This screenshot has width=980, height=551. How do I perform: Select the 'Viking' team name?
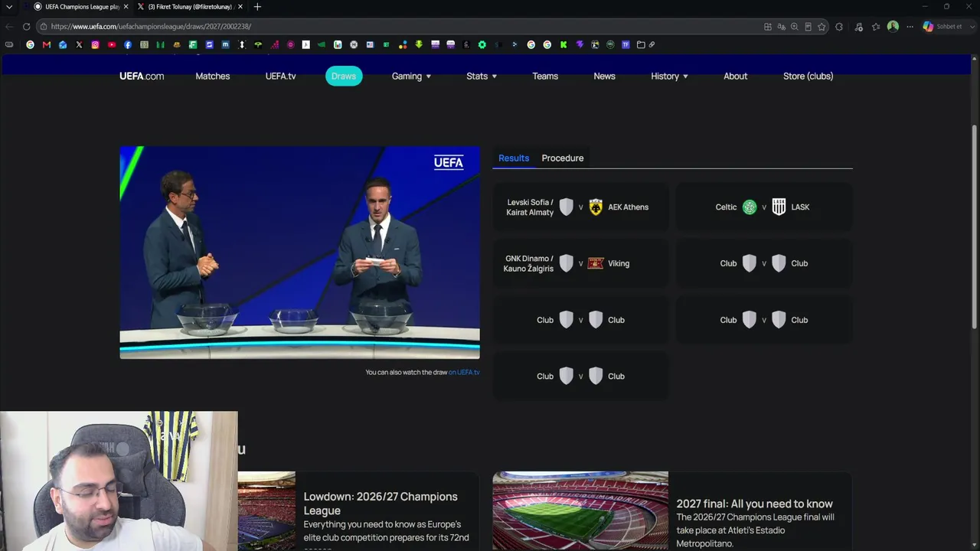[x=619, y=263]
